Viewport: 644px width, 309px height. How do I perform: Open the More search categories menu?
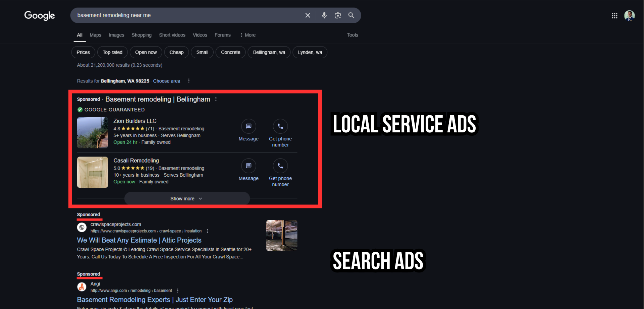pos(248,35)
